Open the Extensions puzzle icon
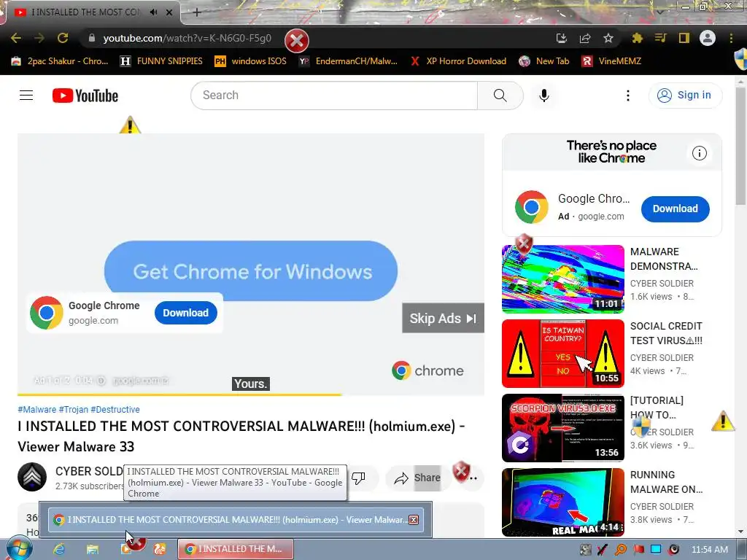The height and width of the screenshot is (560, 747). click(x=637, y=38)
